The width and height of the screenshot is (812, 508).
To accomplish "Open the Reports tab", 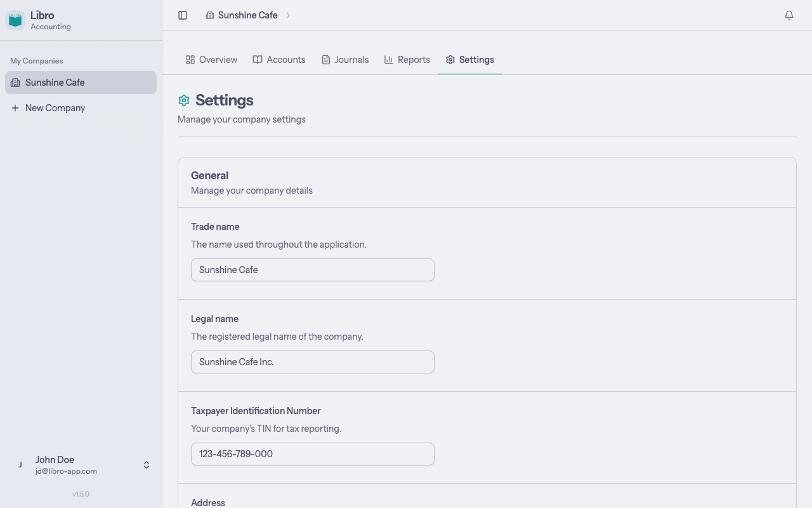I will pyautogui.click(x=407, y=60).
